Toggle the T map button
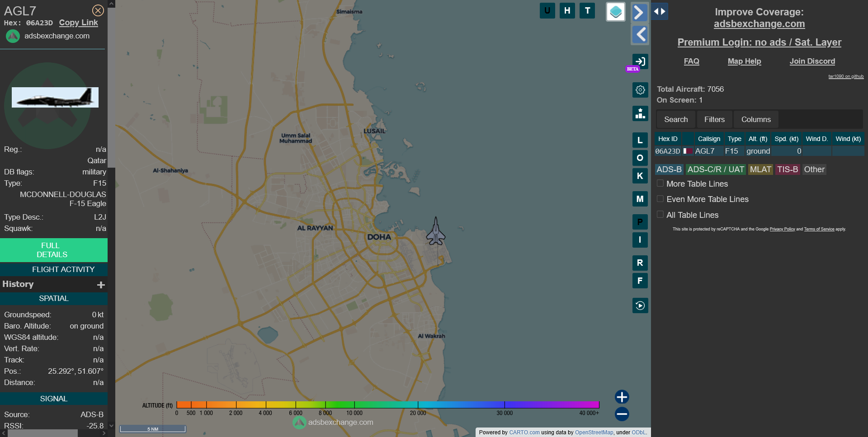 point(587,10)
